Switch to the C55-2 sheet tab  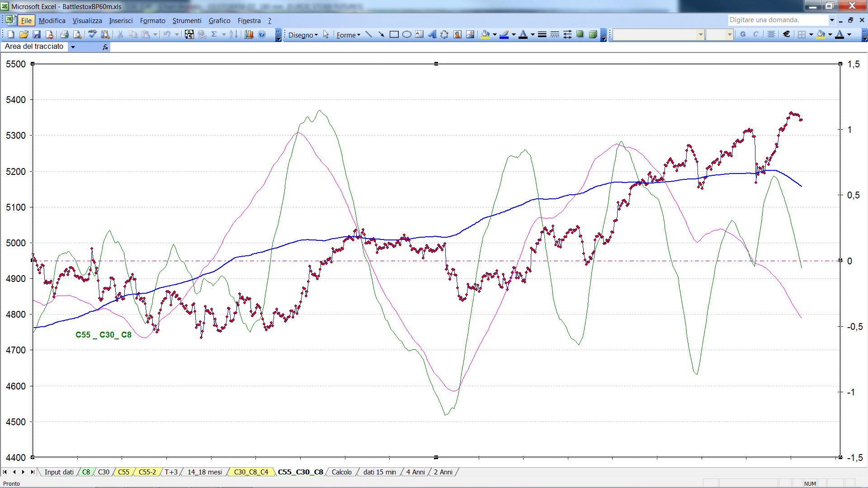click(x=147, y=472)
